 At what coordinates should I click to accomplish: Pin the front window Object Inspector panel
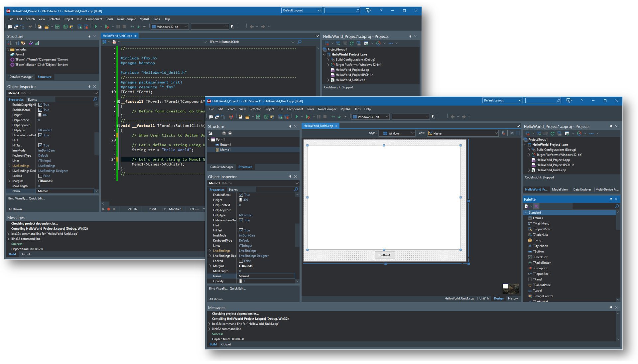point(290,177)
